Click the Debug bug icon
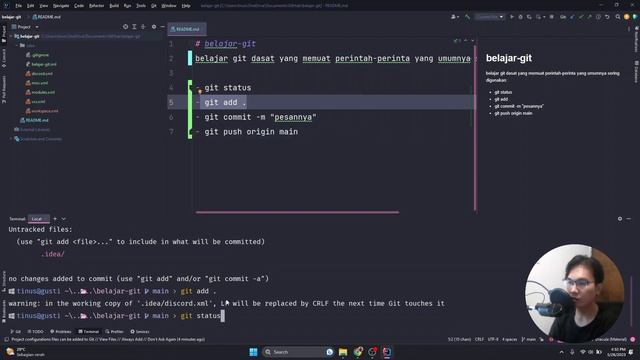This screenshot has width=640, height=360. click(520, 17)
